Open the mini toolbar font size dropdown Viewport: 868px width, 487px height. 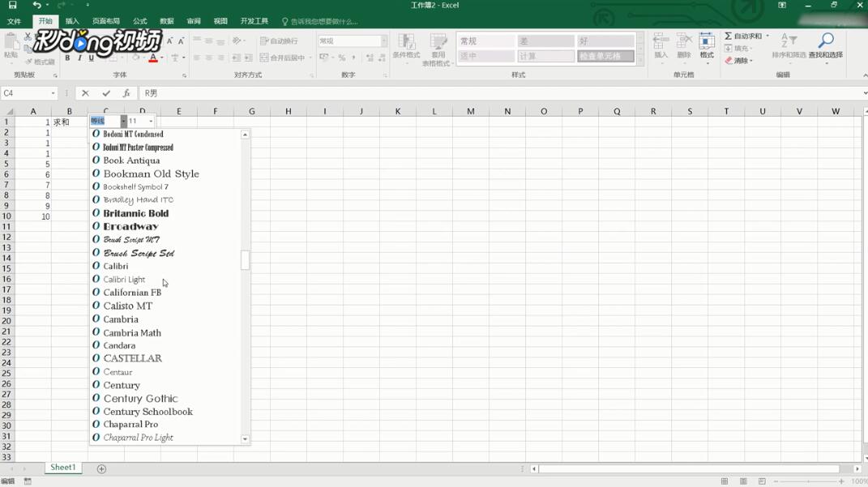[x=151, y=121]
